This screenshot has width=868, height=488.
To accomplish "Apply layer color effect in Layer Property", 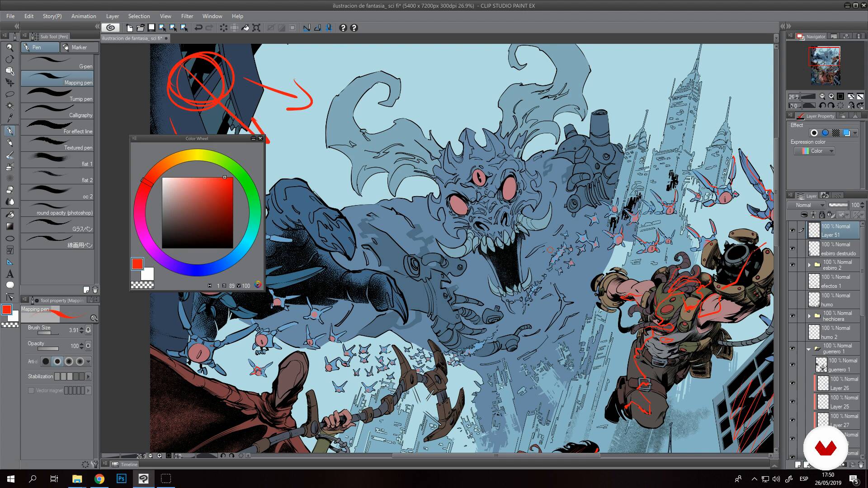I will 847,133.
